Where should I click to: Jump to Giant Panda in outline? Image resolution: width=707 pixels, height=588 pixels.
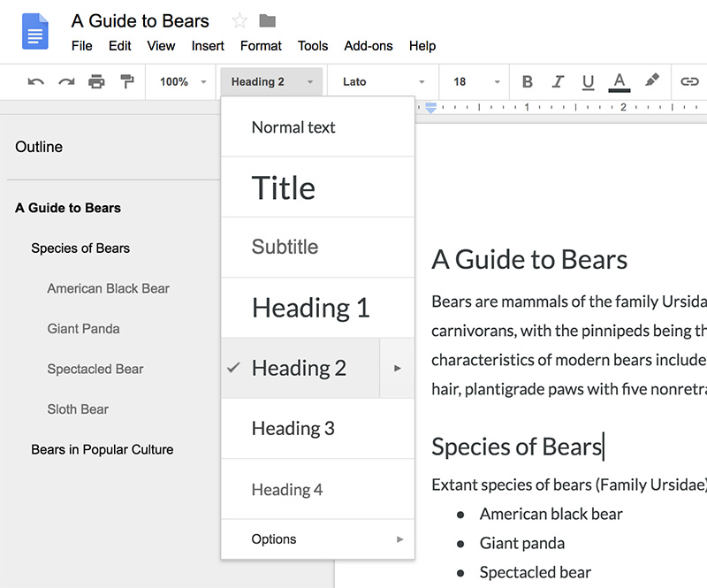pos(83,329)
